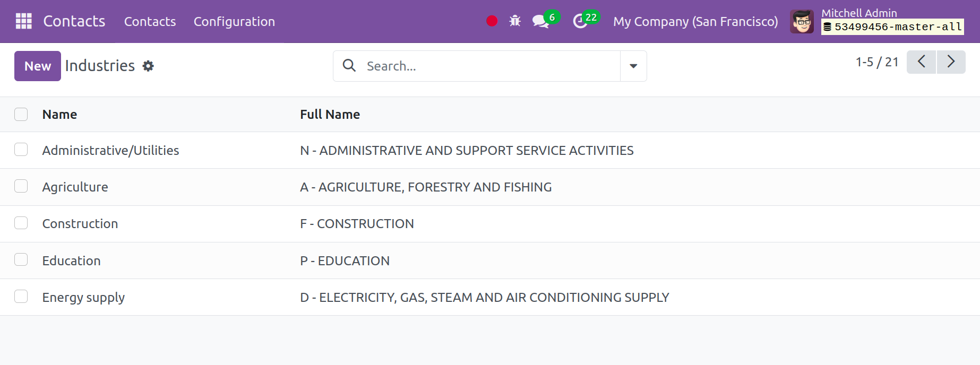The image size is (980, 365).
Task: Open the debug bug icon menu
Action: click(515, 21)
